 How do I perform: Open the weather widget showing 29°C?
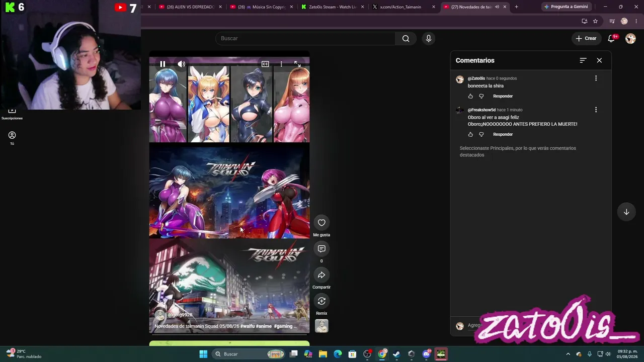[24, 354]
